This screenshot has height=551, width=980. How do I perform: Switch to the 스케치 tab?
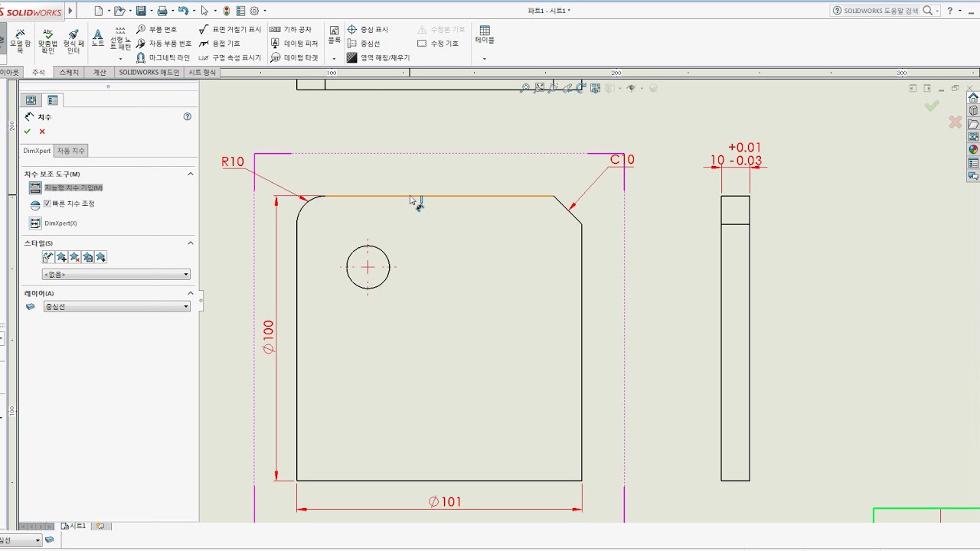[x=69, y=73]
